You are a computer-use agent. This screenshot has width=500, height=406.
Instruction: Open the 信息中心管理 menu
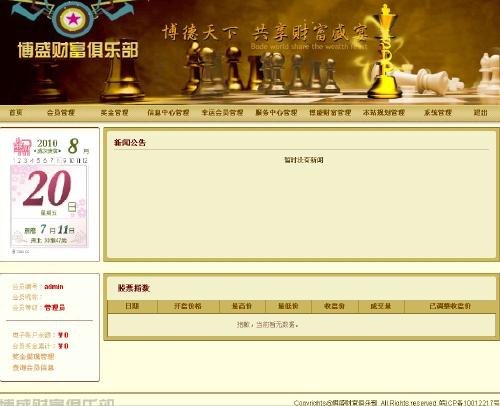pos(168,112)
